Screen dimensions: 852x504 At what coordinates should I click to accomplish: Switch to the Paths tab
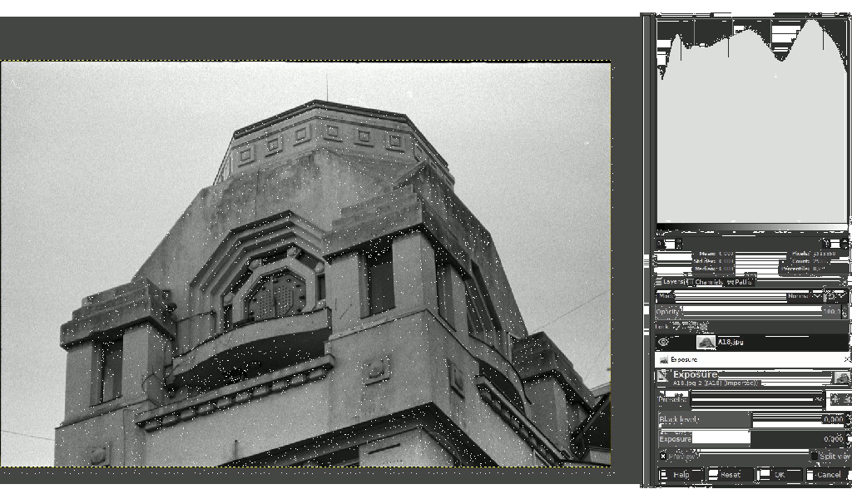739,282
